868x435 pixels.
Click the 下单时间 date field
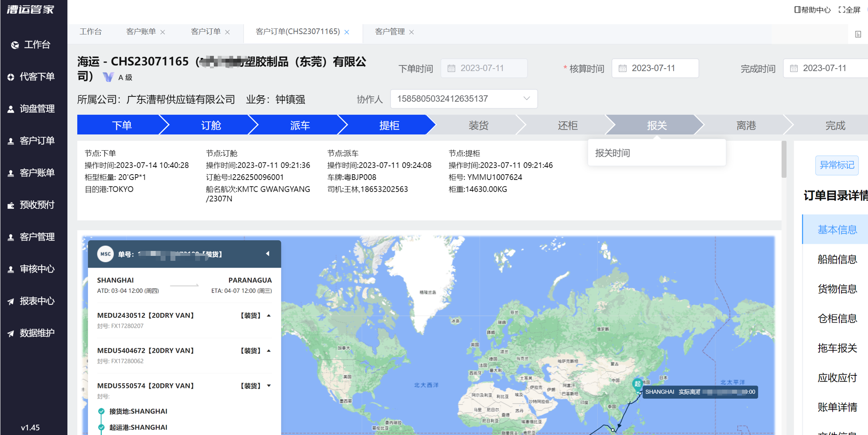click(484, 68)
